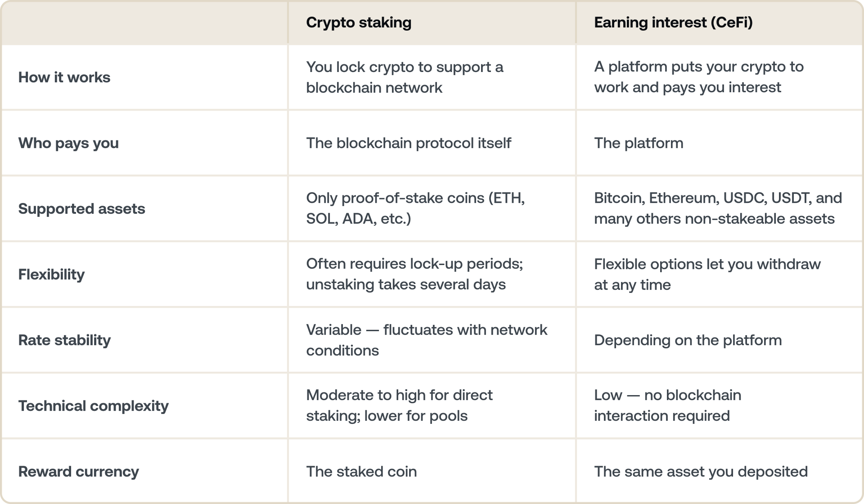Select 'Bitcoin, Ethereum, USDC, USDT' cell text
The image size is (864, 504).
pos(718,208)
